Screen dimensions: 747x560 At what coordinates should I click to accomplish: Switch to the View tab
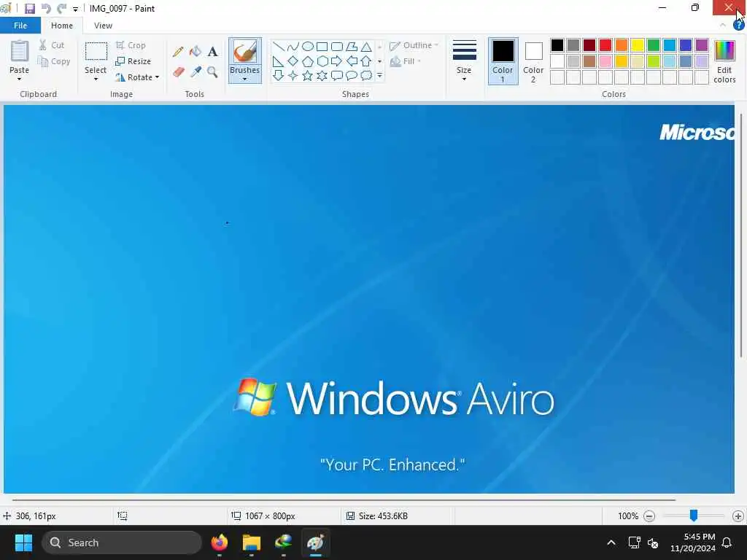[103, 26]
